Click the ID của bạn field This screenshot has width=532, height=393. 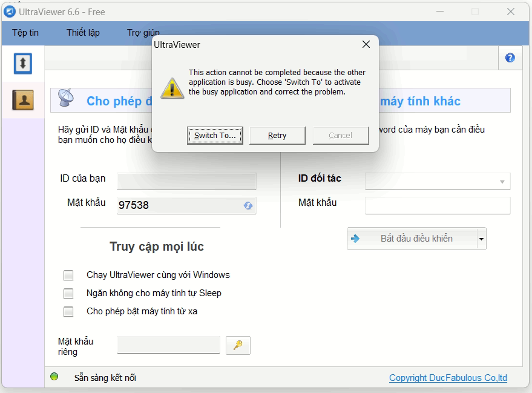coord(186,181)
